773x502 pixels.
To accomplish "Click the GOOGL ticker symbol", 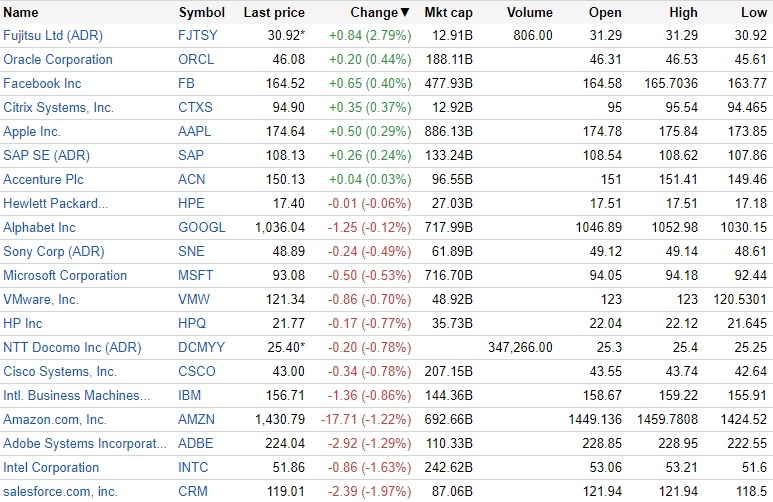I will pyautogui.click(x=201, y=227).
